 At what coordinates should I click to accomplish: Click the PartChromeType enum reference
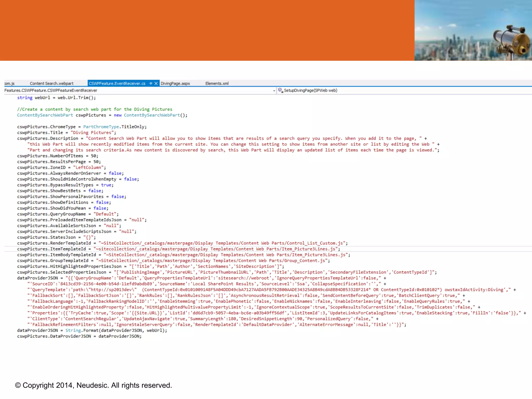101,127
